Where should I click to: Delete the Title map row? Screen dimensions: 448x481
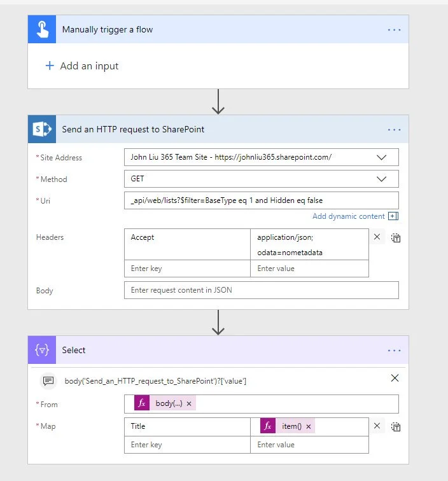tap(377, 426)
